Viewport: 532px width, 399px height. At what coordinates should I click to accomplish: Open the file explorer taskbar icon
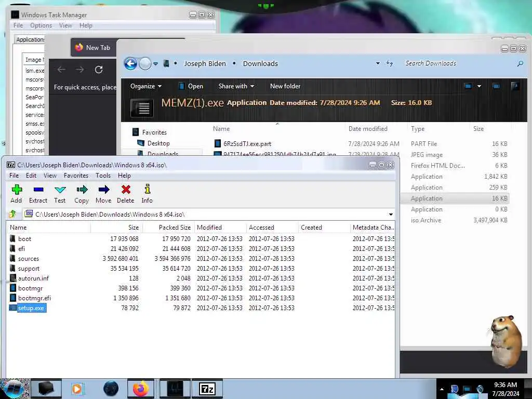pos(46,389)
